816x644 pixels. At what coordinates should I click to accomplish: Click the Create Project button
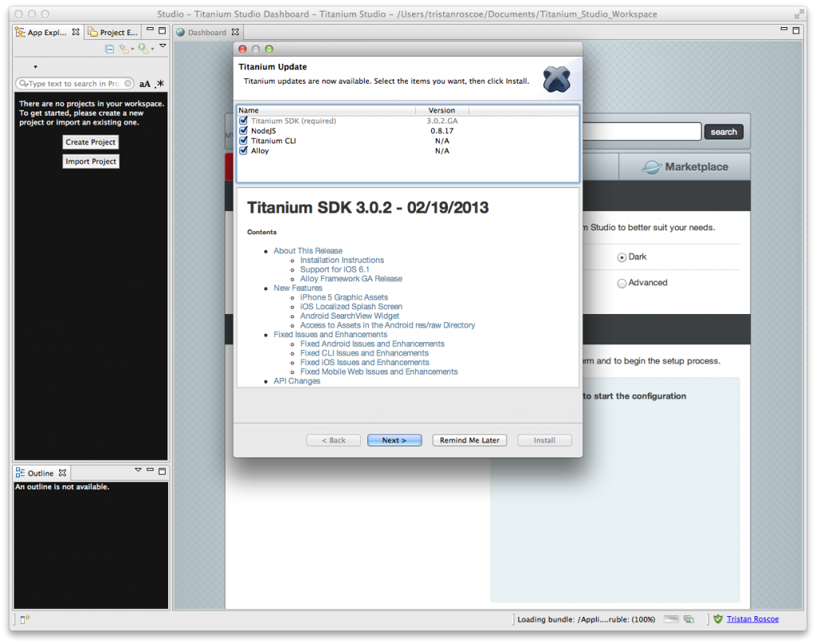tap(91, 142)
